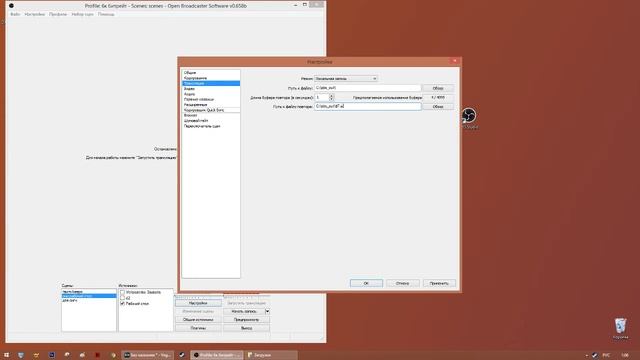Click the Общие источники button
Image resolution: width=640 pixels, height=360 pixels.
pyautogui.click(x=198, y=320)
